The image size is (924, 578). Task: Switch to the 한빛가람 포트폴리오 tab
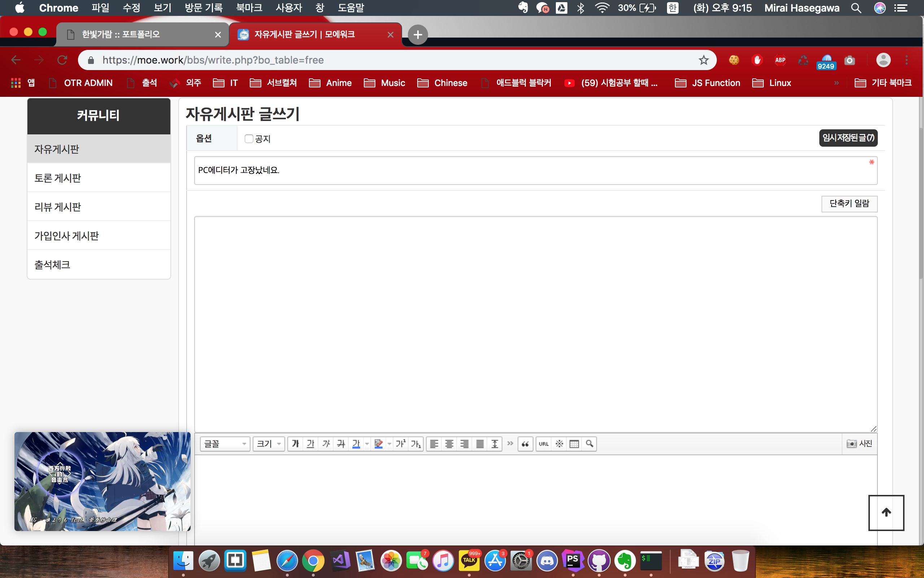[x=143, y=34]
